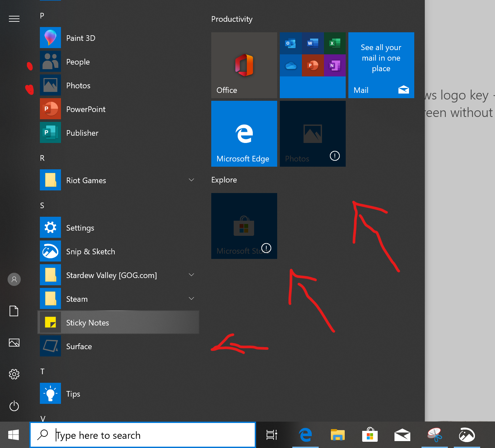The width and height of the screenshot is (495, 448).
Task: Open the Microsoft Edge tile
Action: click(x=244, y=134)
